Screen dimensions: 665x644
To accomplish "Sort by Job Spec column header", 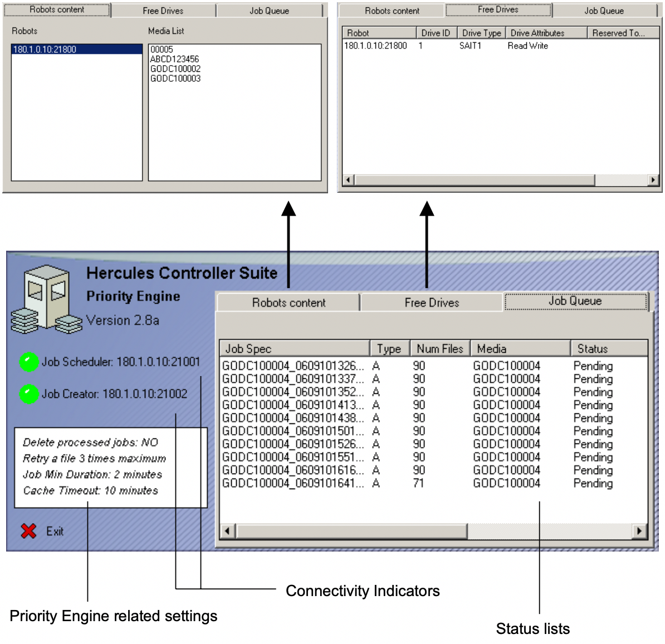I will click(x=295, y=348).
